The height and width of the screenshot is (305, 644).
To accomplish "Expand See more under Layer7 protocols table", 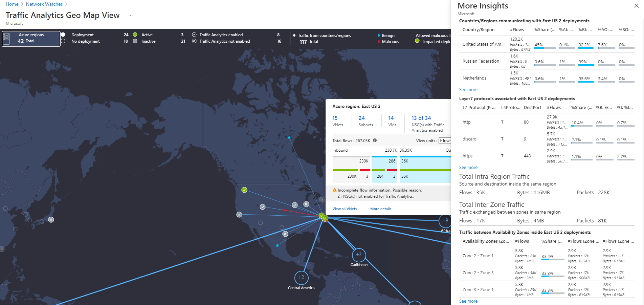I will click(x=468, y=168).
